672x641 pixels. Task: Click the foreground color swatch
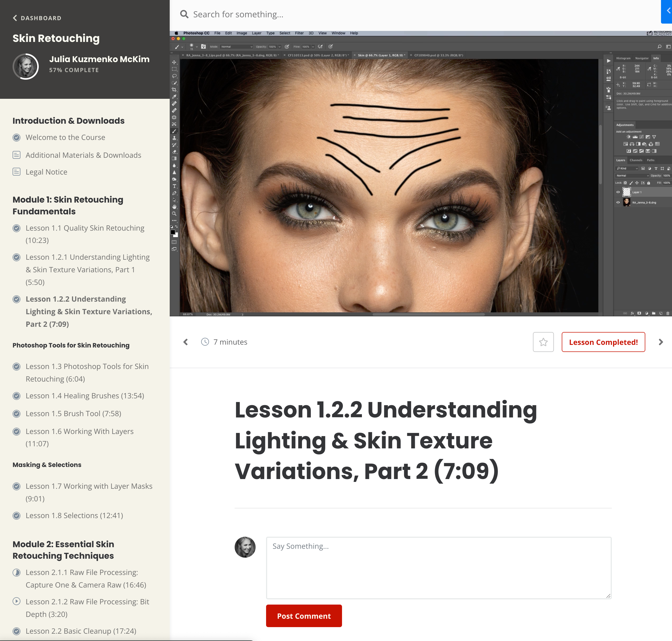[x=173, y=232]
